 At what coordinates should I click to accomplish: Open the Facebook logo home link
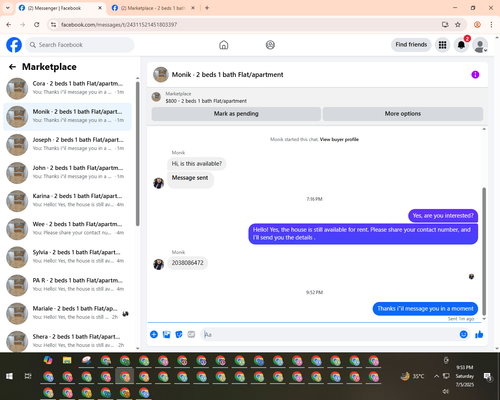point(14,45)
